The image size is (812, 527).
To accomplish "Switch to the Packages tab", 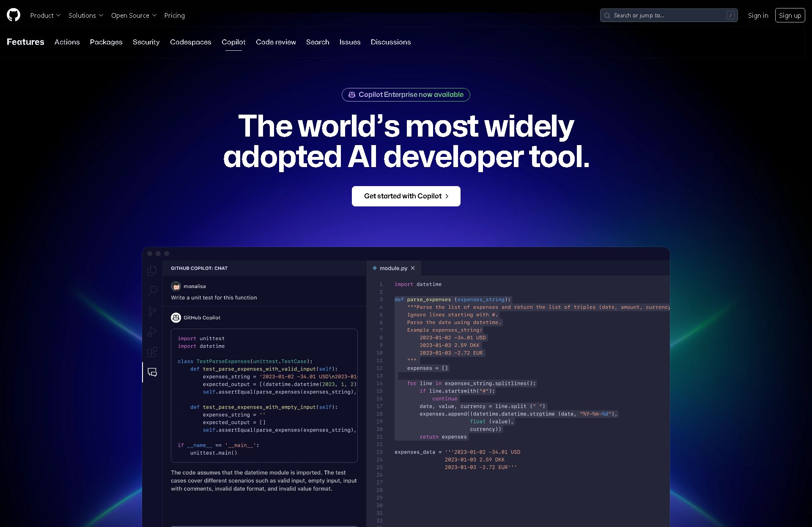I will click(106, 42).
